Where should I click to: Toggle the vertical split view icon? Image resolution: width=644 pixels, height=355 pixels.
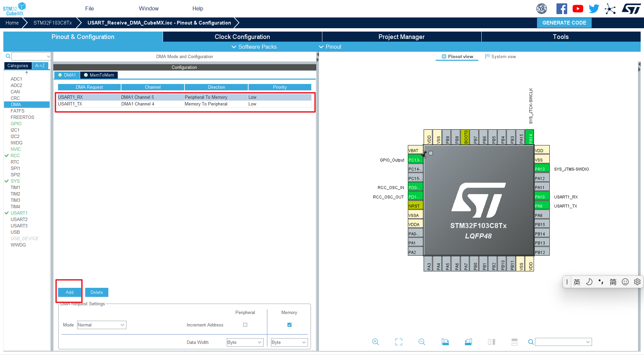(x=491, y=342)
